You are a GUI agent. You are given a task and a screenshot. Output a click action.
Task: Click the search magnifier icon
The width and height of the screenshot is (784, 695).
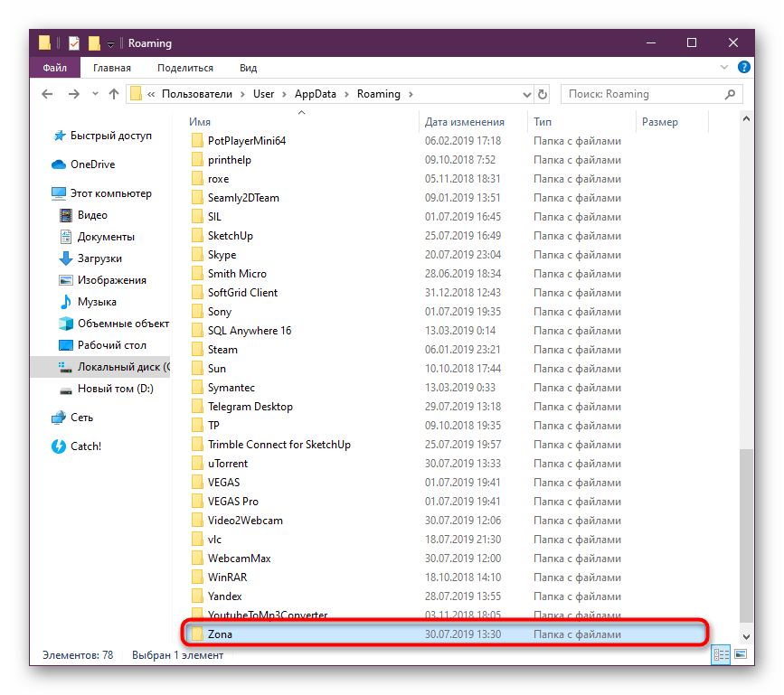tap(730, 94)
